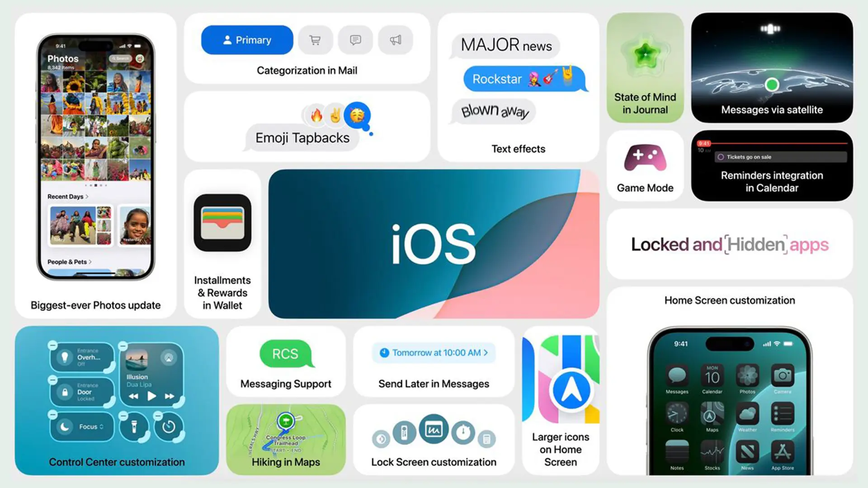Select Home Screen customization menu item

click(729, 300)
